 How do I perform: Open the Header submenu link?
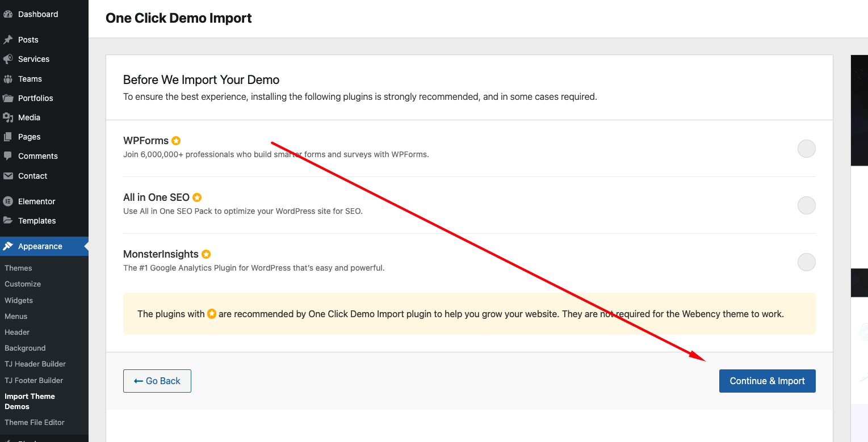pyautogui.click(x=17, y=332)
